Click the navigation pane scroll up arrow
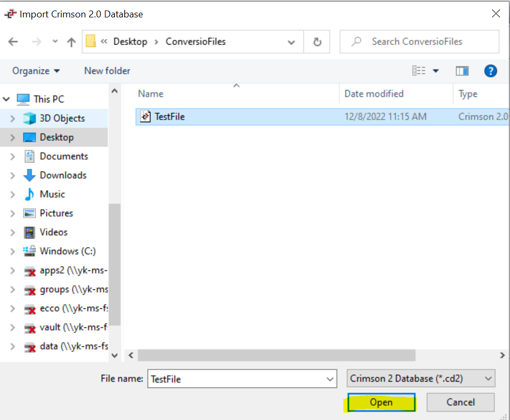510x420 pixels. click(114, 91)
